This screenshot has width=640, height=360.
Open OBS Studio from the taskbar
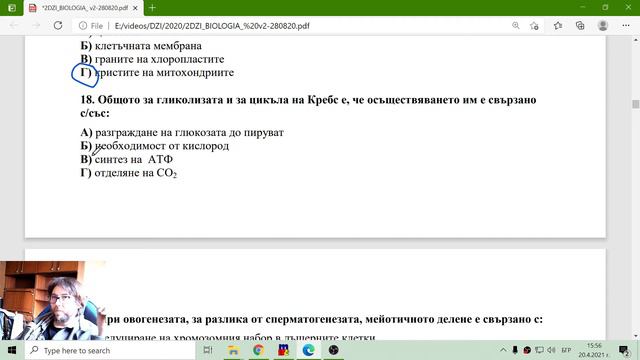[334, 350]
